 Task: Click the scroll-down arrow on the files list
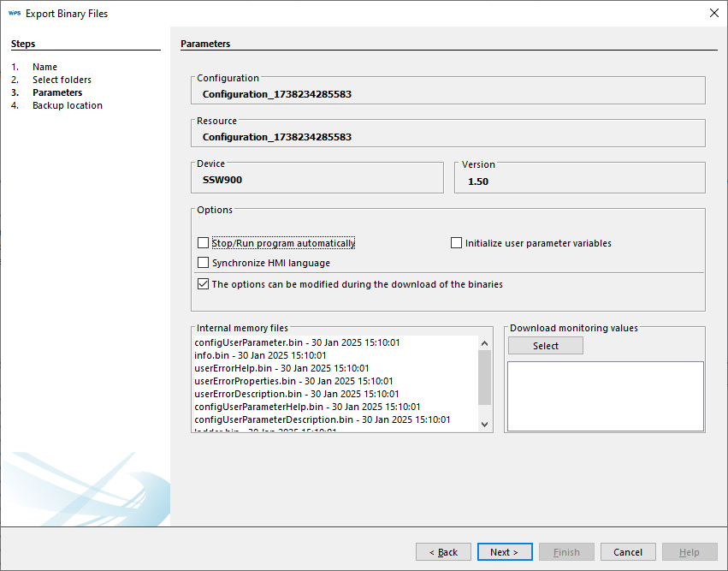(x=483, y=424)
